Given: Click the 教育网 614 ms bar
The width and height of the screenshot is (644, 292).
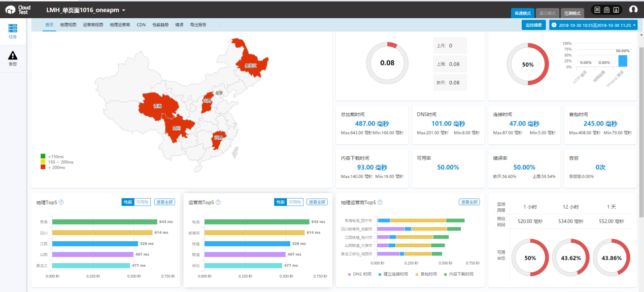Looking at the screenshot, I should (254, 233).
